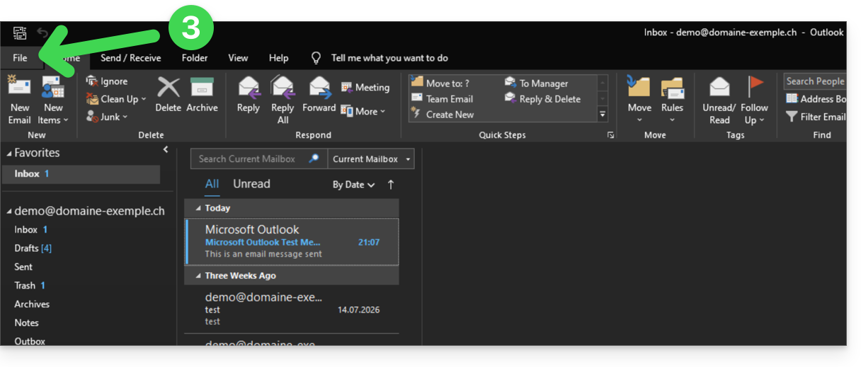Click the send/receive all folders icon in title bar

20,33
